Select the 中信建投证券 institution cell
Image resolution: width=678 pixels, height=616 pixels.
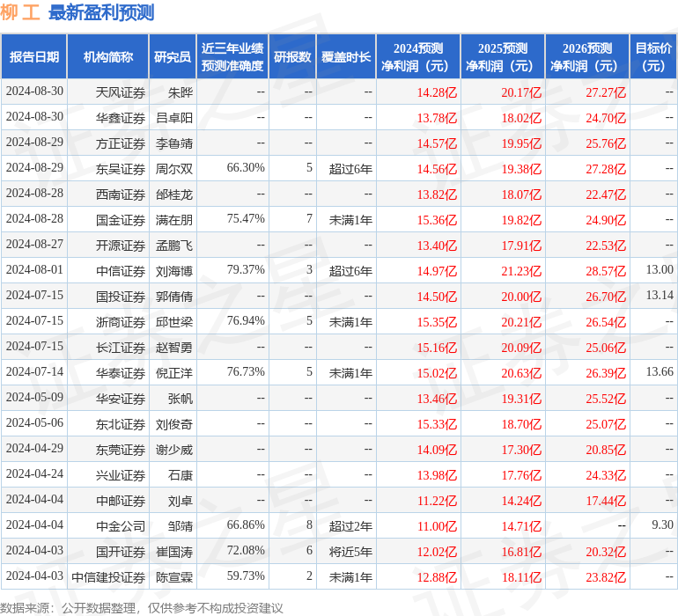pos(108,577)
